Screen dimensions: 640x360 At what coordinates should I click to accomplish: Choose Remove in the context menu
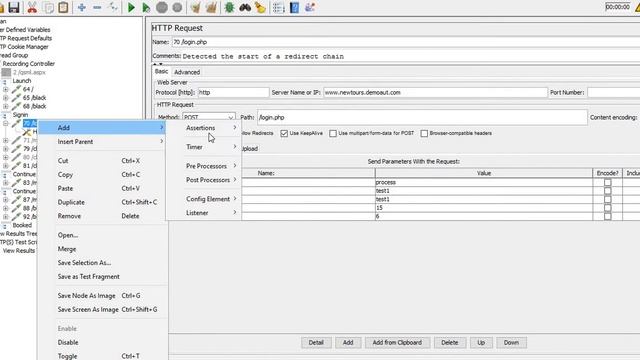tap(102, 216)
